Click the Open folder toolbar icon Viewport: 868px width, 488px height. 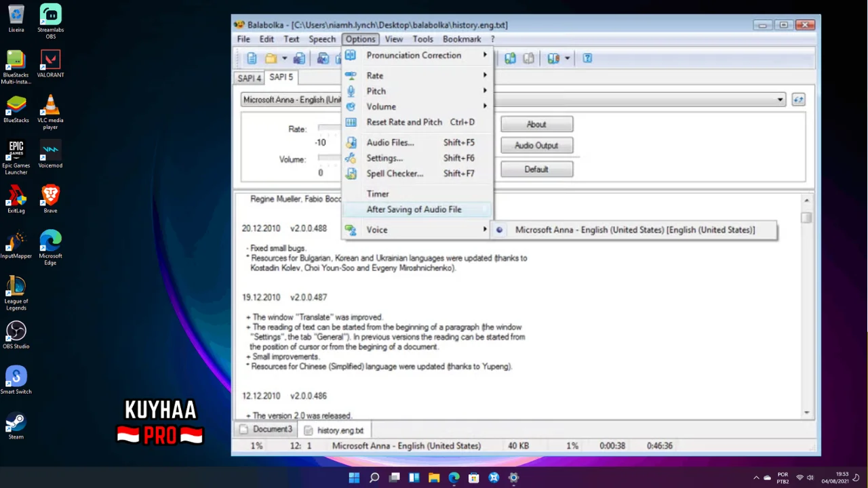(271, 58)
